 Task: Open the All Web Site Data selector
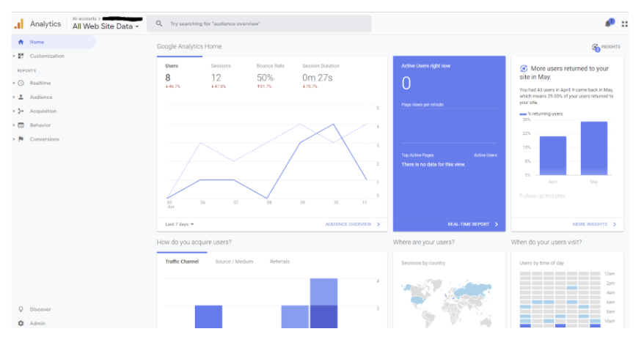pyautogui.click(x=106, y=26)
